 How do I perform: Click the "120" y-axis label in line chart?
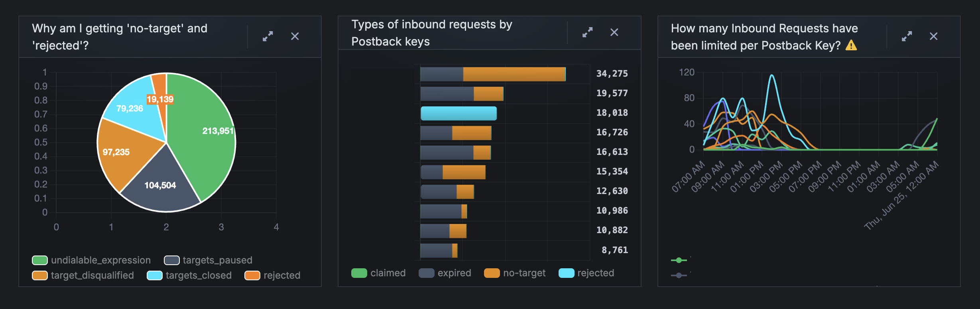click(x=687, y=72)
